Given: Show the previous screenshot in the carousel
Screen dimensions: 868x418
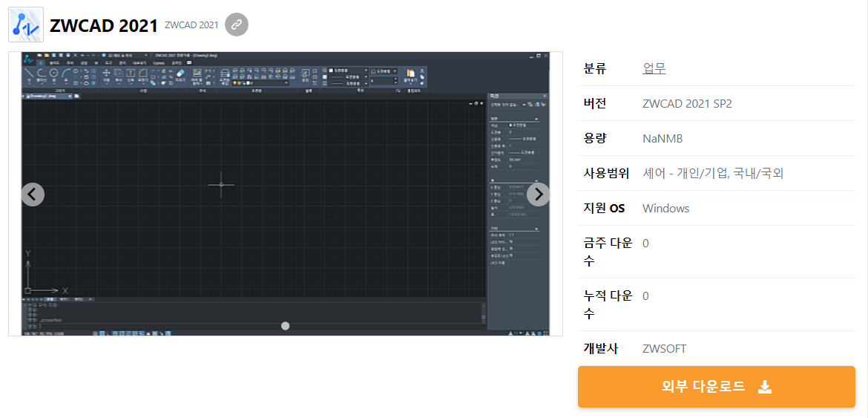Looking at the screenshot, I should click(33, 195).
